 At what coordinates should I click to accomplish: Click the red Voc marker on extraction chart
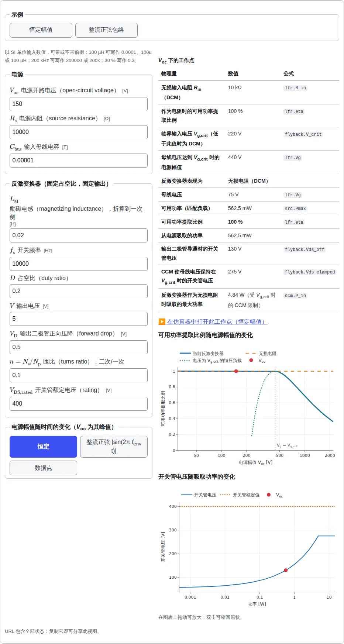[x=236, y=371]
